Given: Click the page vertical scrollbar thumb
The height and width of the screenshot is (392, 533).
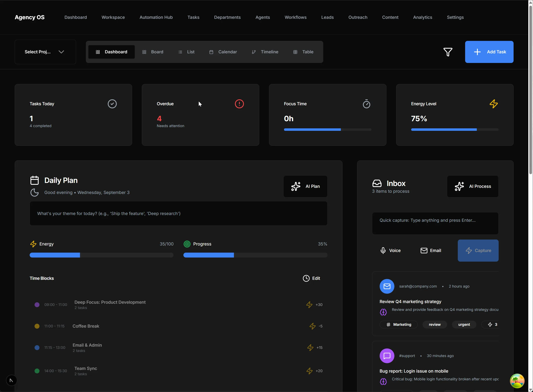Looking at the screenshot, I should click(531, 90).
